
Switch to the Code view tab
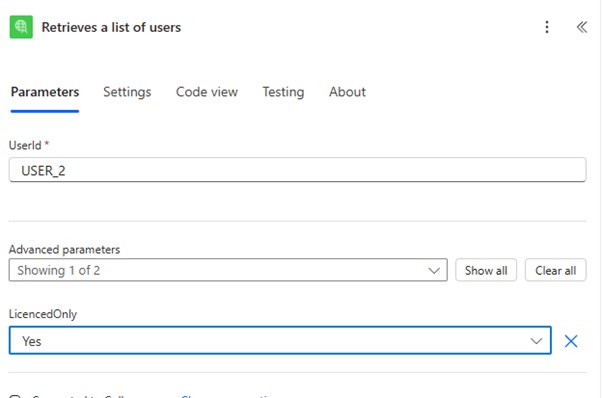click(207, 92)
